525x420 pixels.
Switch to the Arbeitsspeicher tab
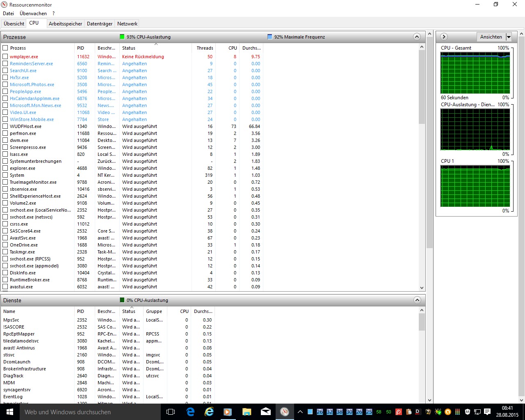click(66, 24)
